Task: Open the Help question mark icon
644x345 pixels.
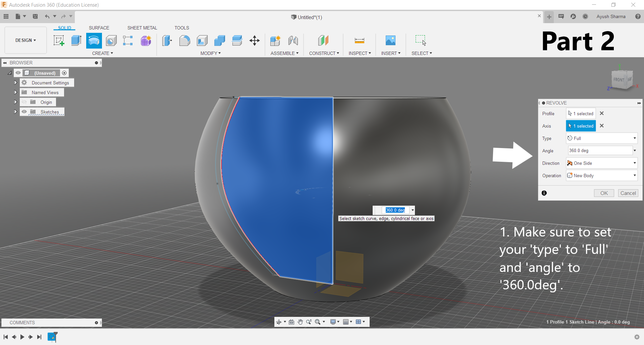Action: 638,16
